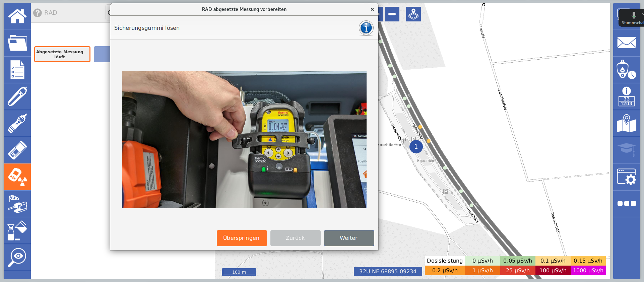Open the windsock weather measurement icon

tap(17, 204)
